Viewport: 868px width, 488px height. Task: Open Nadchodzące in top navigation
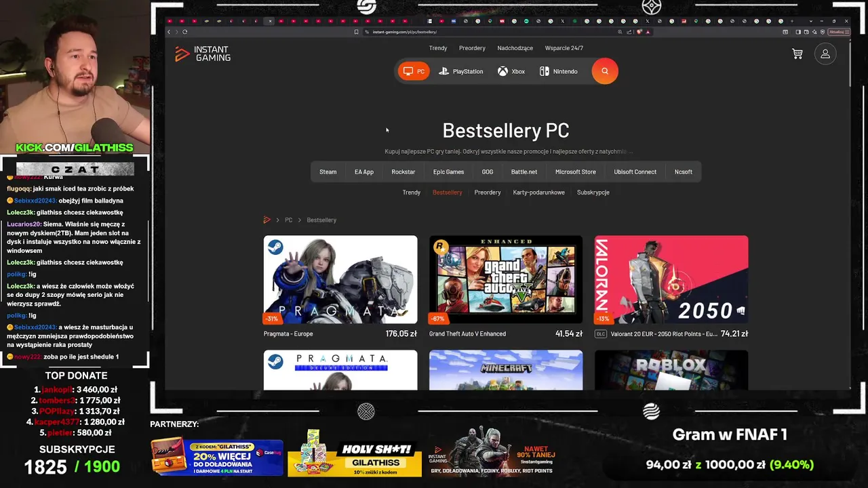[515, 48]
